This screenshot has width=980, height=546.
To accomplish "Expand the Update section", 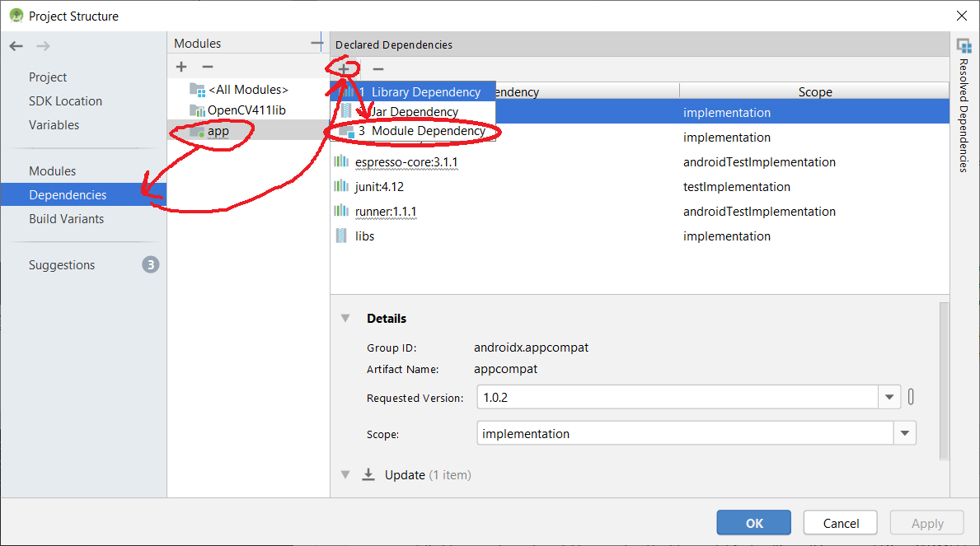I will [345, 474].
